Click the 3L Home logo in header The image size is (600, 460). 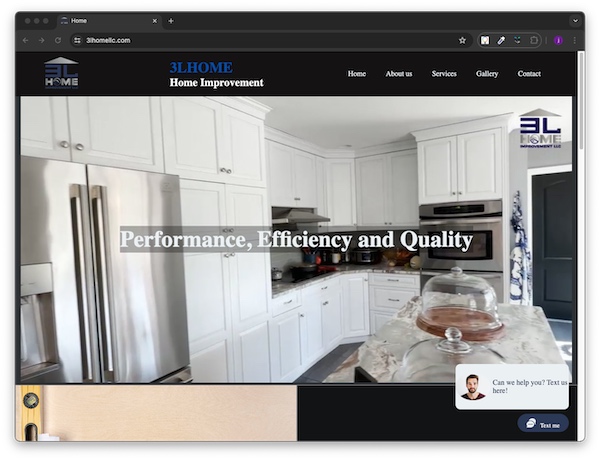click(61, 73)
